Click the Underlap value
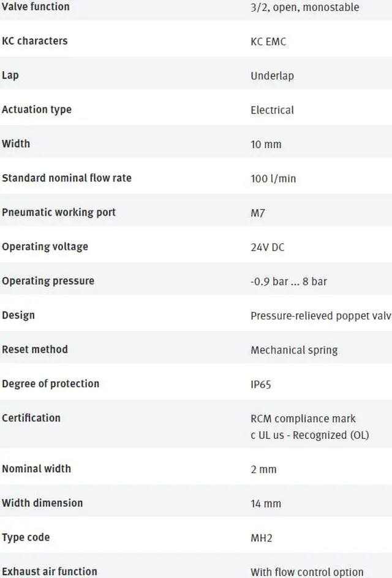The width and height of the screenshot is (392, 578). tap(272, 76)
